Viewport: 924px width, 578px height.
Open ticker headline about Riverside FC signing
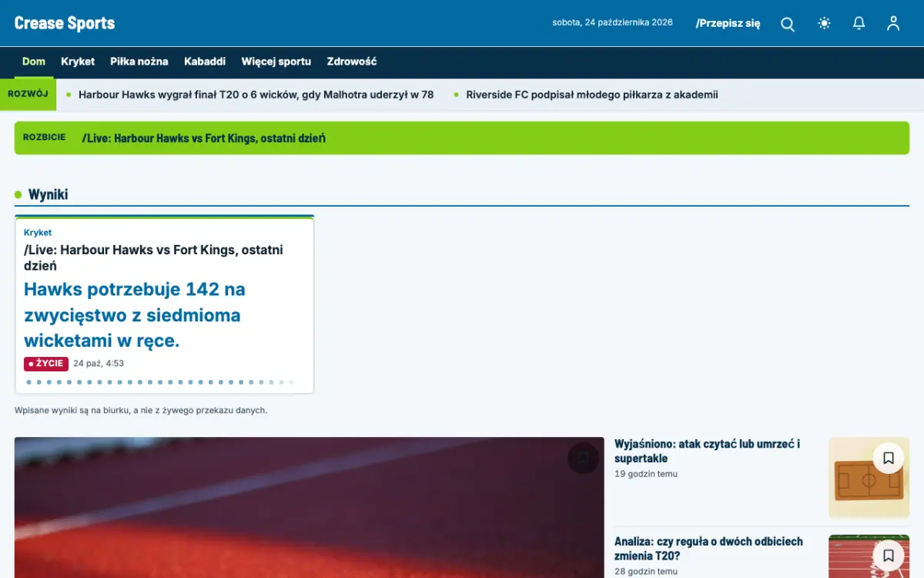(592, 95)
